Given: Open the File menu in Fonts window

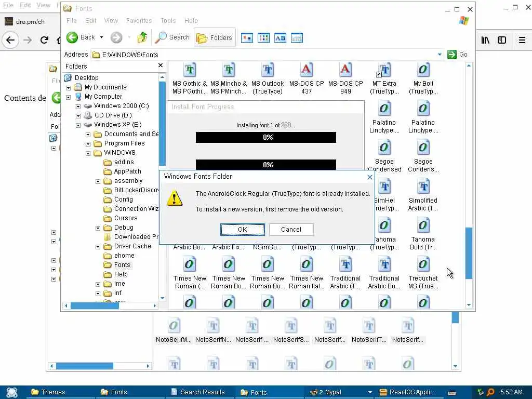Looking at the screenshot, I should point(71,21).
